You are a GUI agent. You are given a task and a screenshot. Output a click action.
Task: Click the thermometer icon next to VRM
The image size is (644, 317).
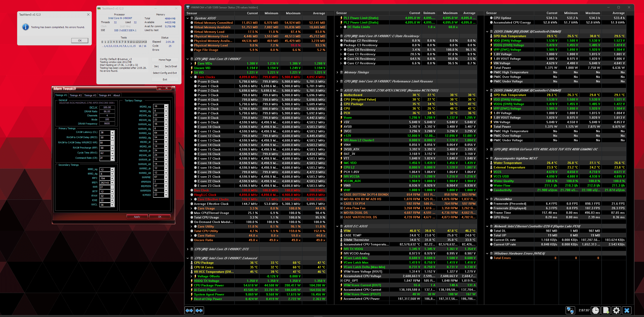[x=341, y=231]
